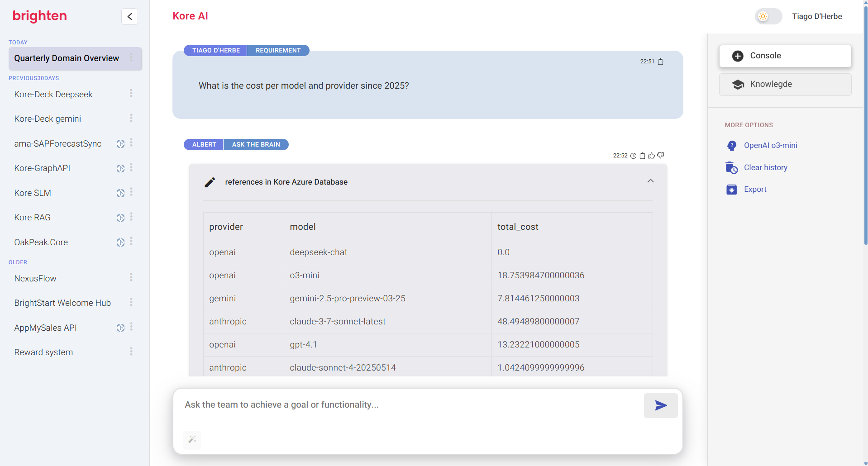Open the clock icon on Albert's reply
The image size is (868, 466).
point(634,156)
